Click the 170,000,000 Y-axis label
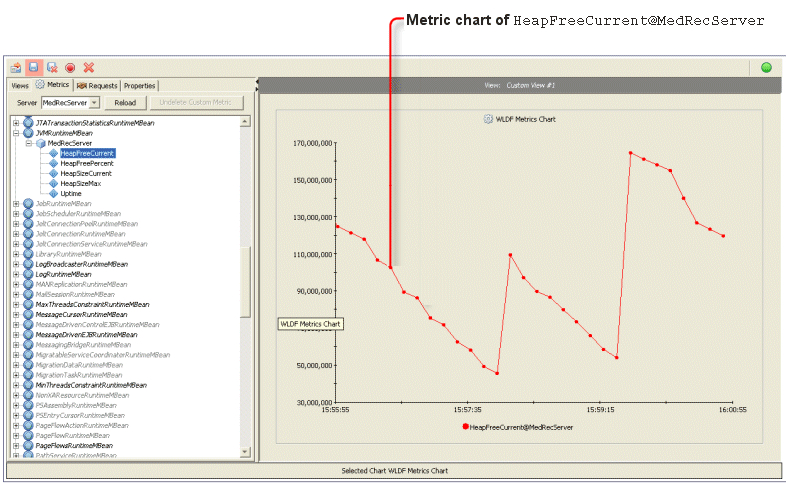 312,143
